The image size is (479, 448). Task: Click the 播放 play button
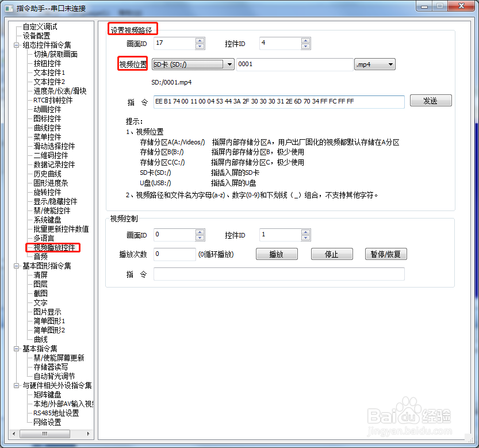pyautogui.click(x=277, y=254)
